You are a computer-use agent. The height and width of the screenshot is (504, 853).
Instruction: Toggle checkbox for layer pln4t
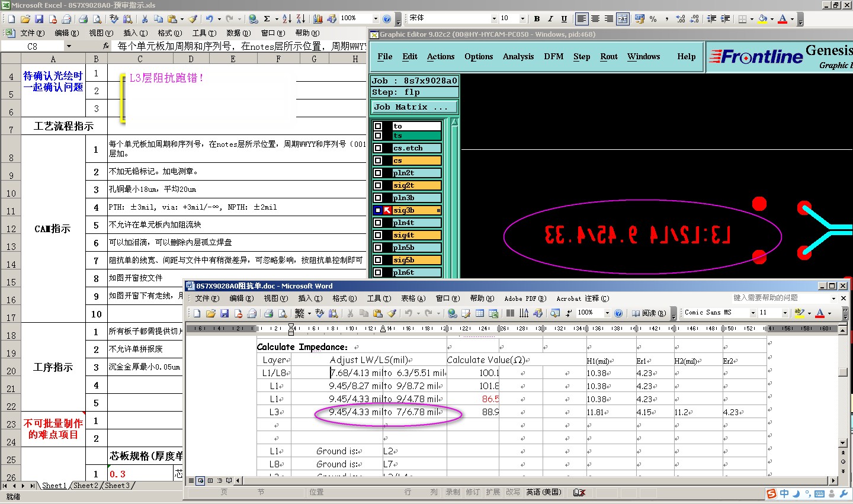pyautogui.click(x=378, y=223)
